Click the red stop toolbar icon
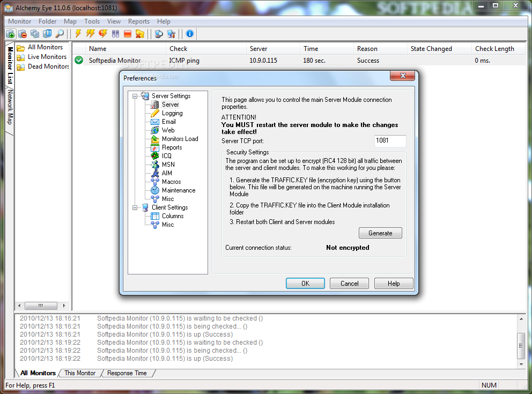This screenshot has height=394, width=532. (128, 34)
